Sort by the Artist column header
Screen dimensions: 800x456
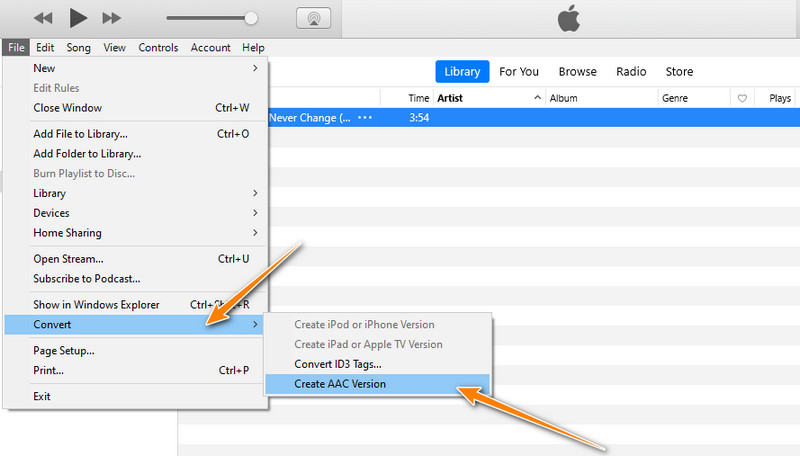pyautogui.click(x=453, y=98)
